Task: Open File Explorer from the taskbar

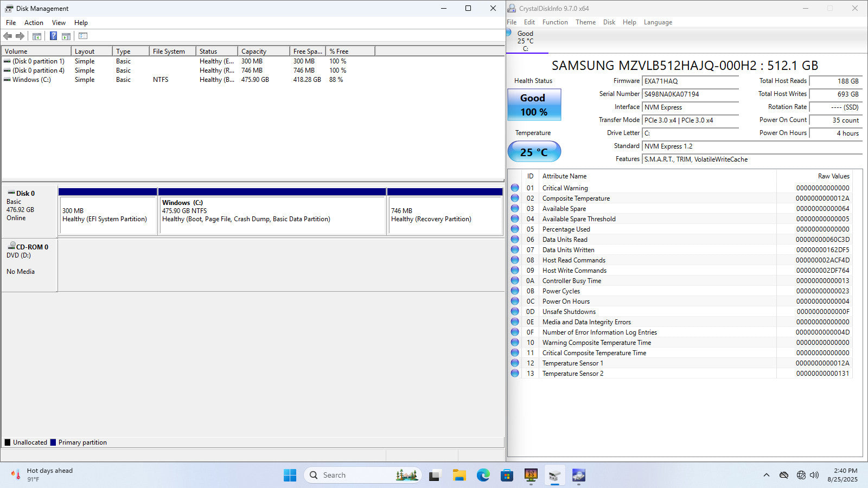Action: click(459, 476)
